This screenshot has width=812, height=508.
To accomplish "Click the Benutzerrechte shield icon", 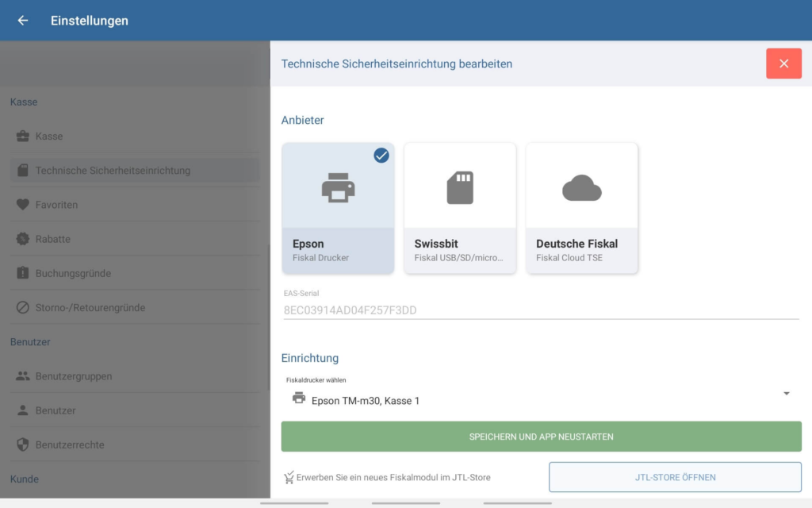I will (23, 444).
